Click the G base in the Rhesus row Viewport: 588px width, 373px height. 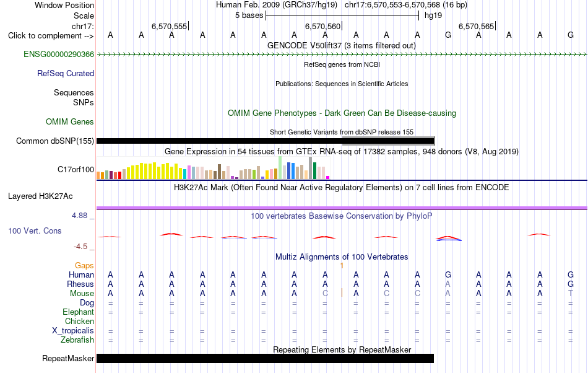tap(571, 284)
